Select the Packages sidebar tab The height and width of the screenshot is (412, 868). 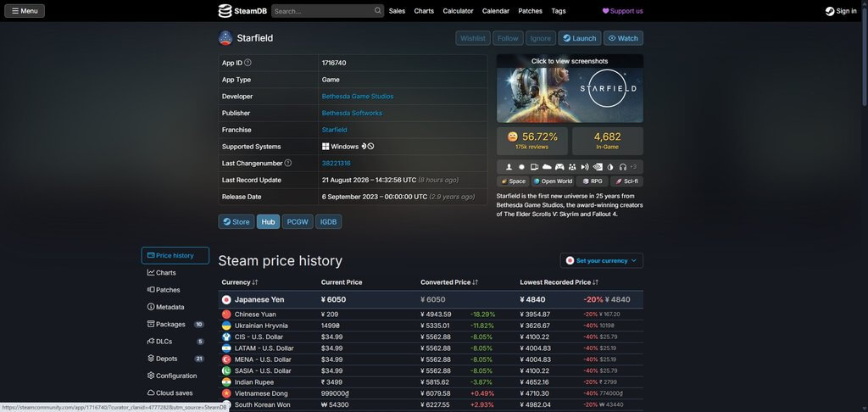click(175, 324)
